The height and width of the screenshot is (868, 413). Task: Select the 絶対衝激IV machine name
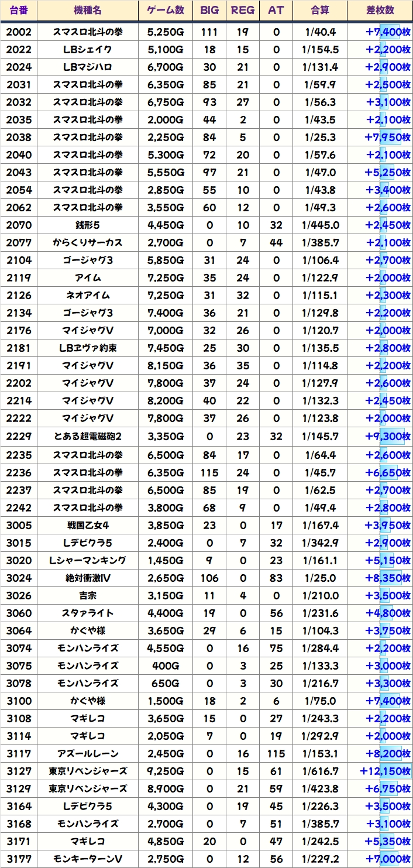tap(88, 578)
